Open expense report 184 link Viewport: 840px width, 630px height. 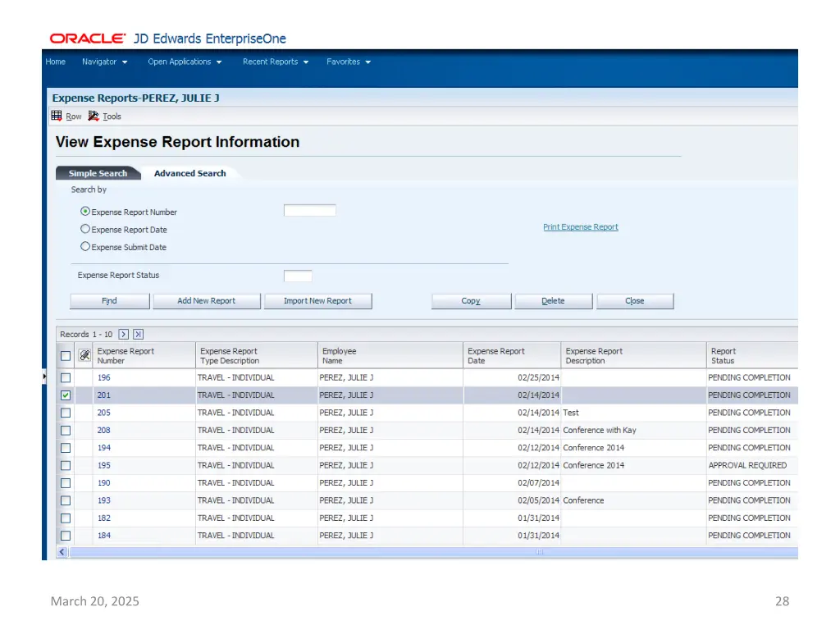pos(104,536)
